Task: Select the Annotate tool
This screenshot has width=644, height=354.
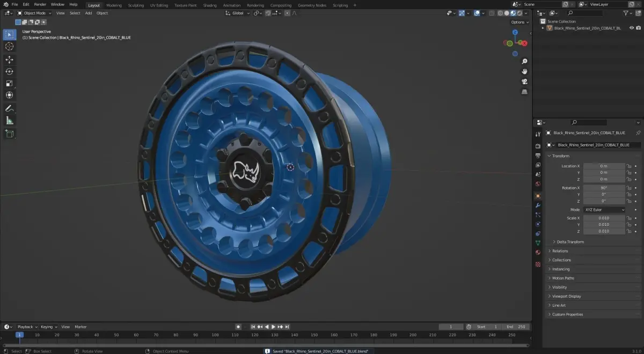Action: (x=9, y=109)
